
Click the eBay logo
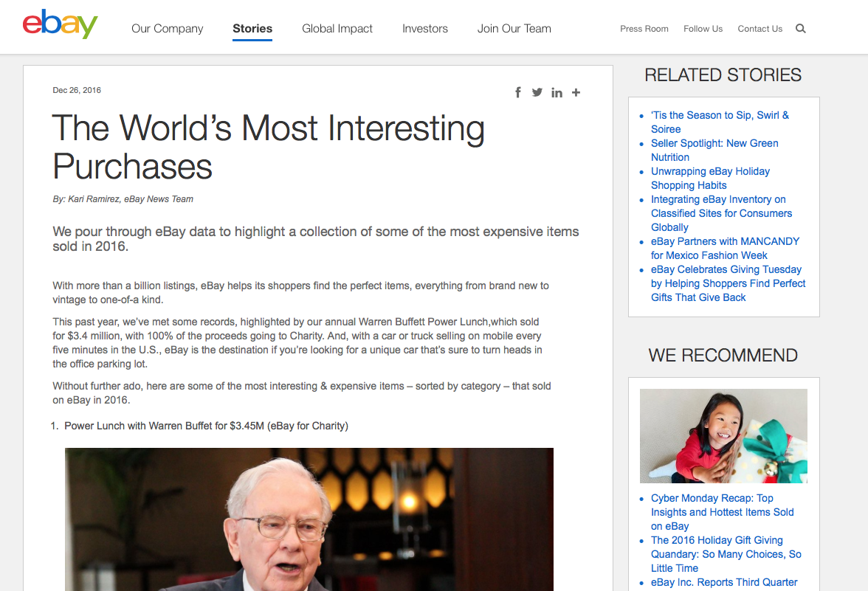pos(60,24)
